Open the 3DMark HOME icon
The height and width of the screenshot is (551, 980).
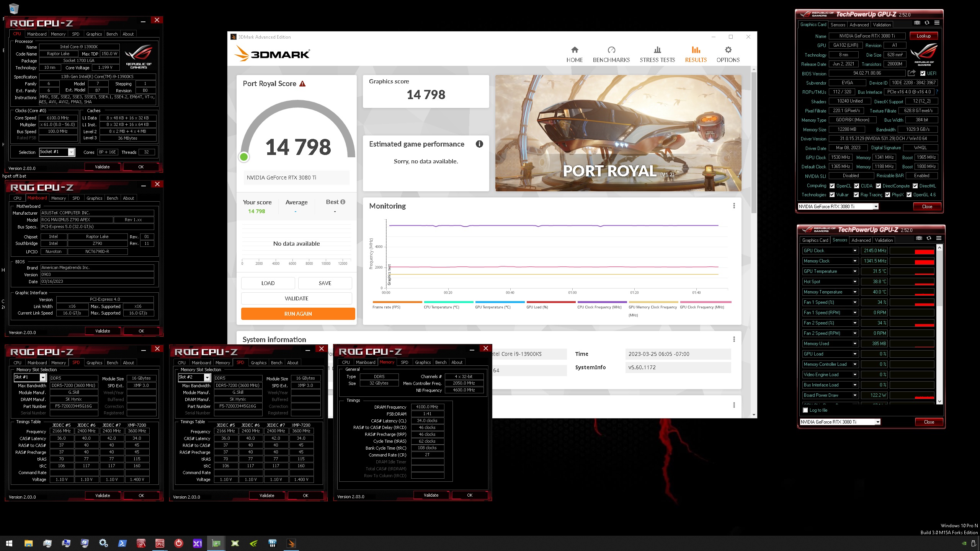(x=575, y=50)
